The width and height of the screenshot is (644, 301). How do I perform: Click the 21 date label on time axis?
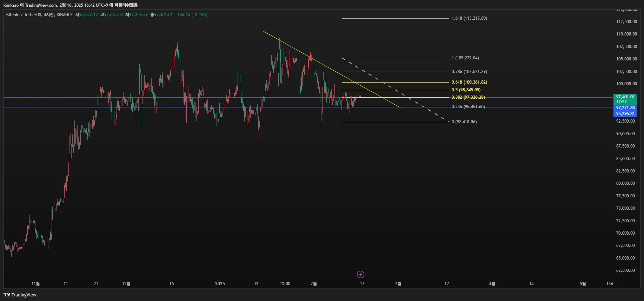(96, 284)
